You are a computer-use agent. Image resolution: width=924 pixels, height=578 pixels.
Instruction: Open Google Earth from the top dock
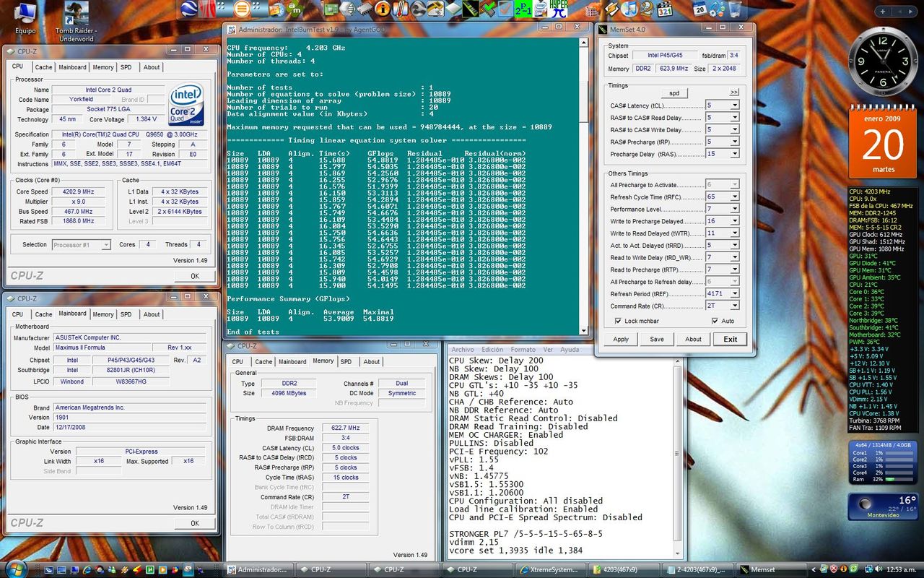click(189, 9)
